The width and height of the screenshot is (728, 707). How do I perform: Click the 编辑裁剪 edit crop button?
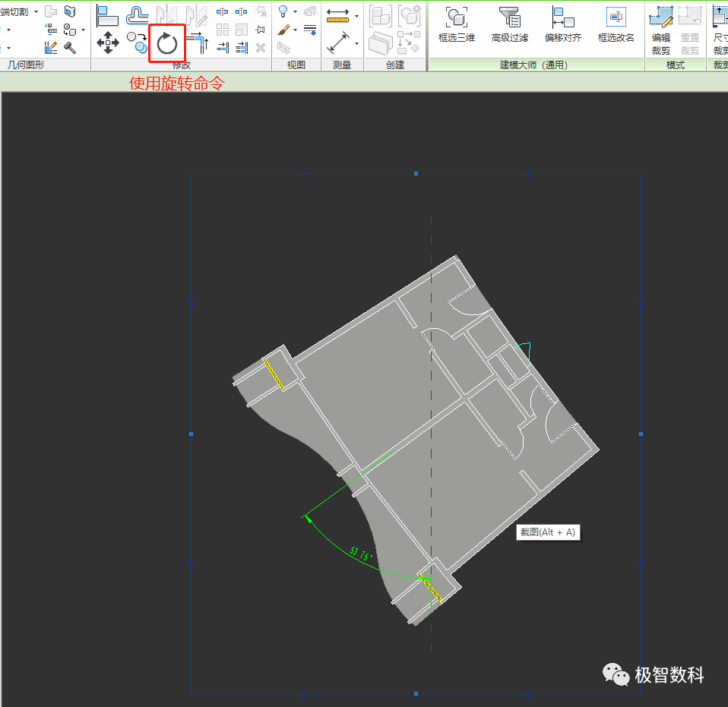661,30
